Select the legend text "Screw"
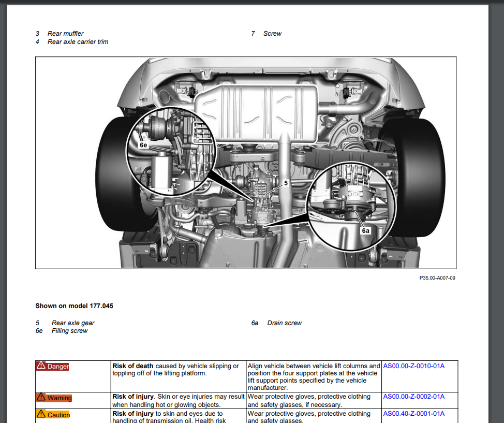 272,34
